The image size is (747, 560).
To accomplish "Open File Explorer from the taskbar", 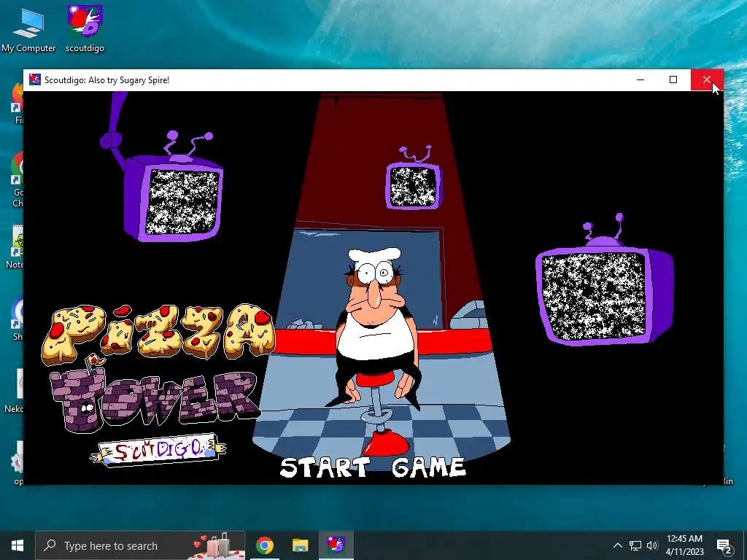I will [300, 545].
